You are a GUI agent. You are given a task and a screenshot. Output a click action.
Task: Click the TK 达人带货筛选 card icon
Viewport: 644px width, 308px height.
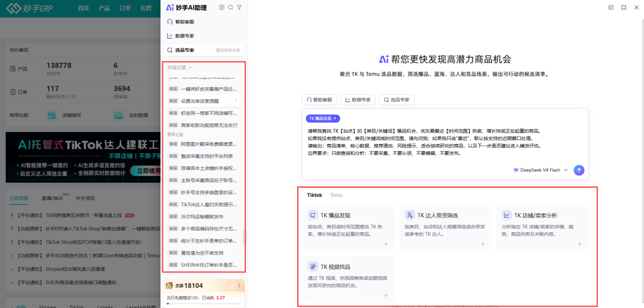pos(409,215)
